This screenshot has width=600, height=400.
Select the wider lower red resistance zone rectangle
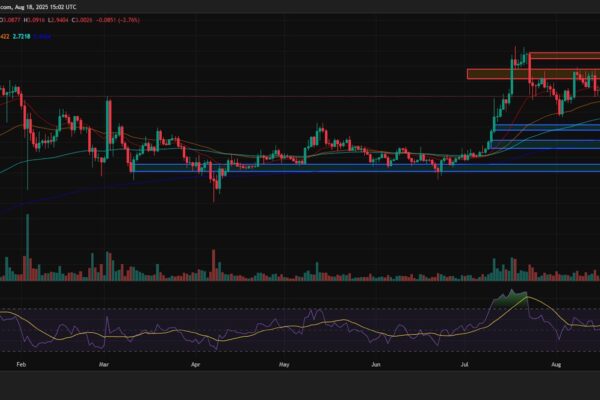(533, 74)
